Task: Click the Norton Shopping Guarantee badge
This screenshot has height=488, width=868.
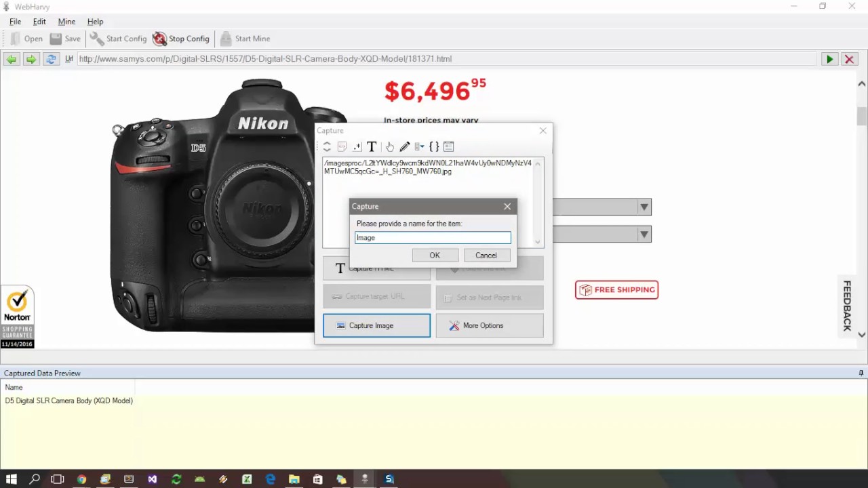Action: pyautogui.click(x=17, y=317)
